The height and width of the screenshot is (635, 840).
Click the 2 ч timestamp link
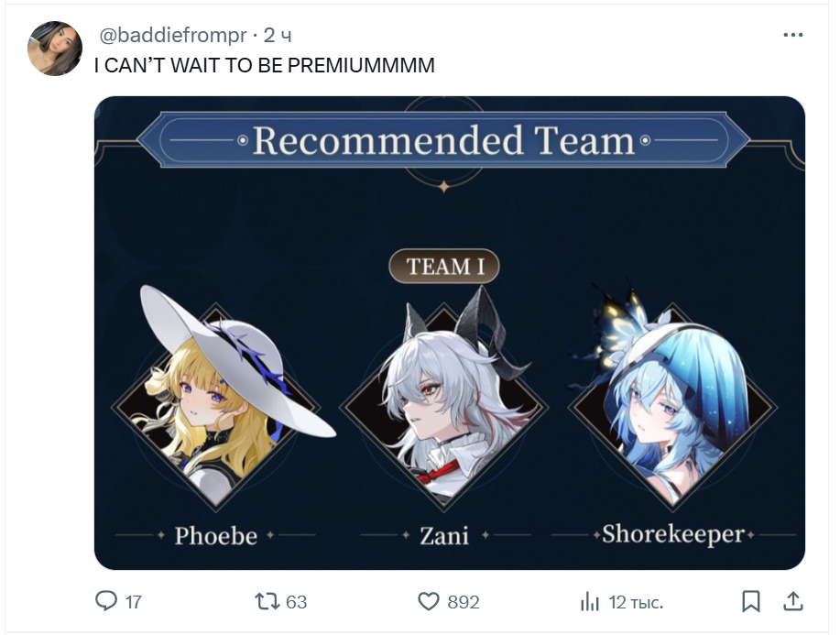coord(278,36)
